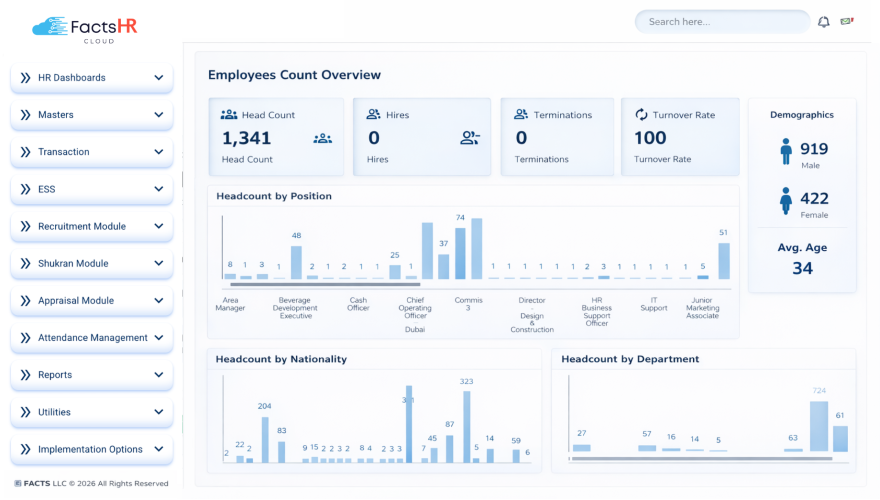Select the ESS sidebar item
The height and width of the screenshot is (500, 880).
(x=91, y=189)
